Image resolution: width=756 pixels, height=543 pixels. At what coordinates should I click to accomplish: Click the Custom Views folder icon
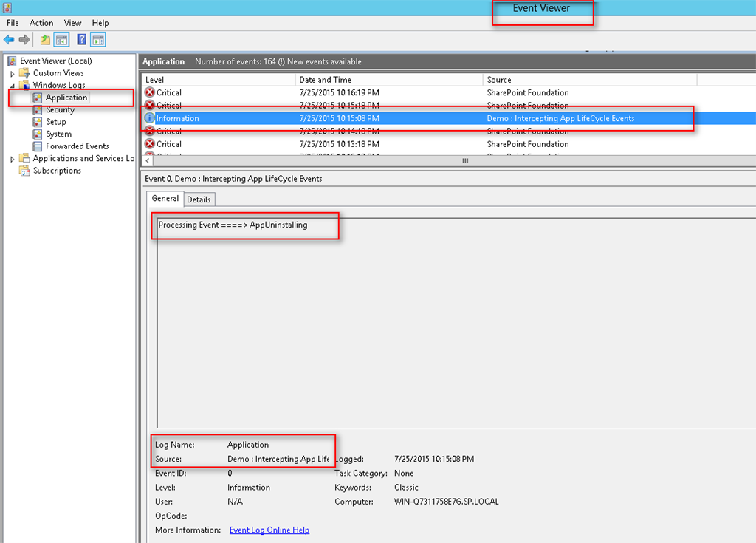click(x=24, y=73)
